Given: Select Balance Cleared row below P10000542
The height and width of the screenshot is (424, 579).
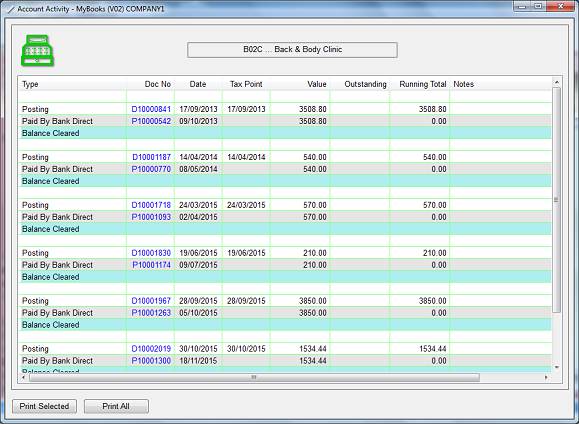Looking at the screenshot, I should point(285,133).
